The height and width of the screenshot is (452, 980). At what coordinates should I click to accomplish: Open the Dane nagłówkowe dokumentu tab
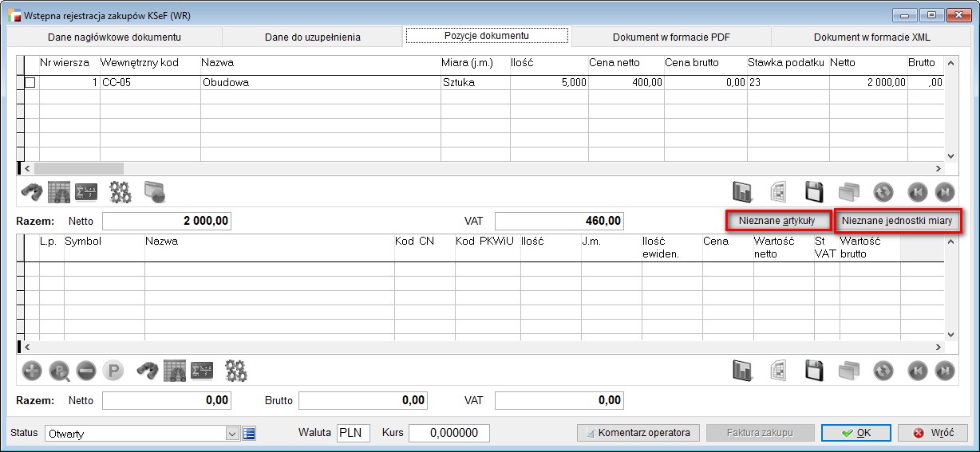coord(114,37)
